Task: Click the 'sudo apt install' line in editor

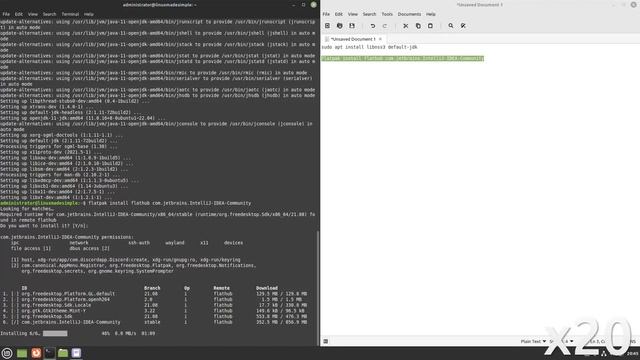Action: [369, 47]
